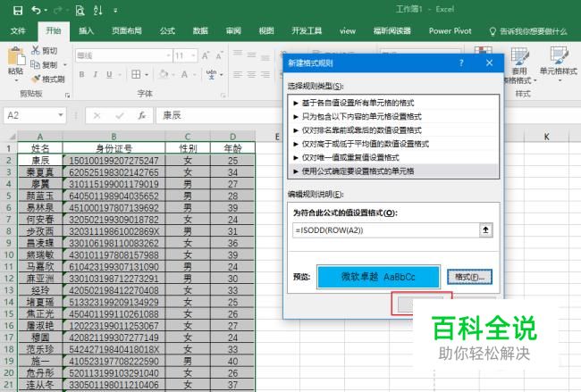Select rule type 仅对高于或低于平均值的数值设置格式
This screenshot has width=581, height=392.
tap(393, 144)
